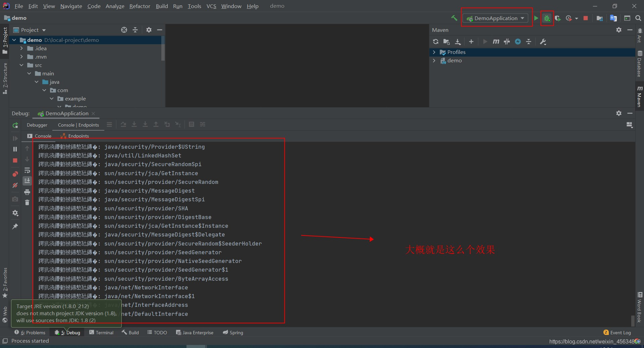The height and width of the screenshot is (348, 644).
Task: Open the translate plugin icon
Action: (x=613, y=18)
